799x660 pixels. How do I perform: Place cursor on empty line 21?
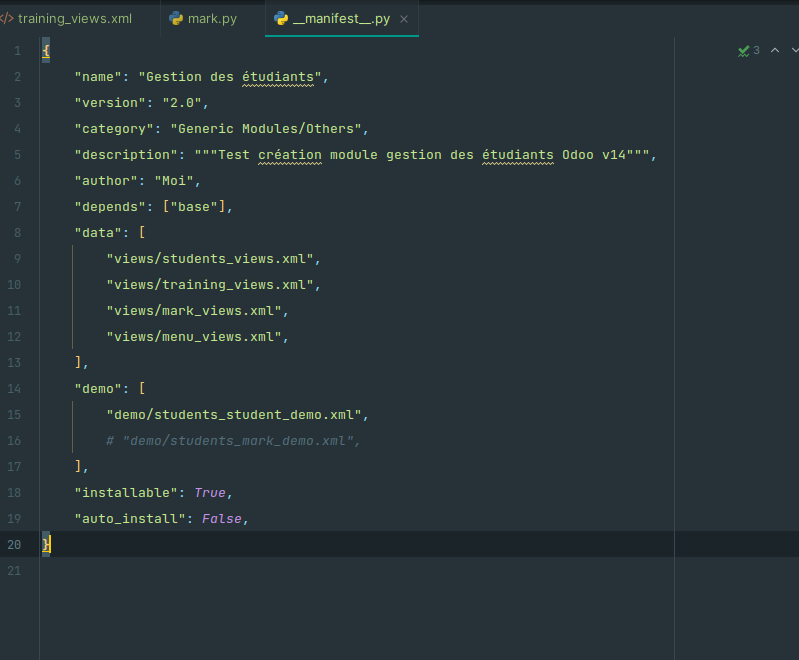click(300, 571)
